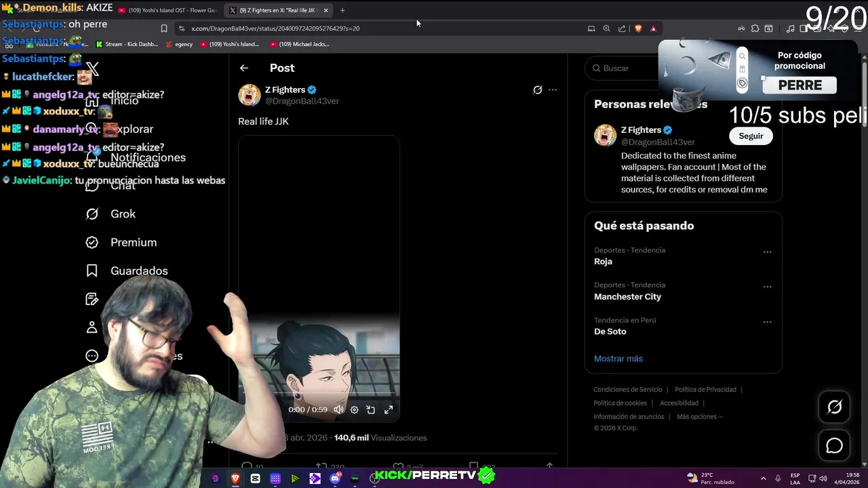
Task: Open Brave browser in the taskbar
Action: point(235,479)
